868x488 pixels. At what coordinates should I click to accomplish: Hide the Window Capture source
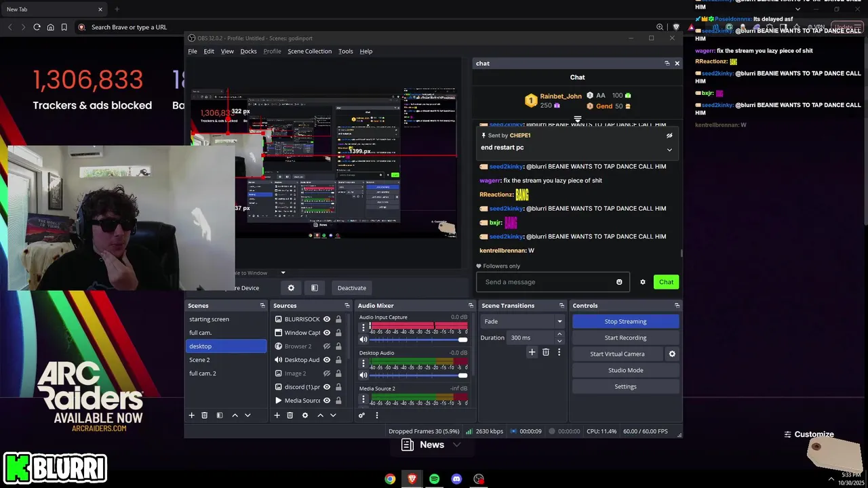[x=327, y=333]
